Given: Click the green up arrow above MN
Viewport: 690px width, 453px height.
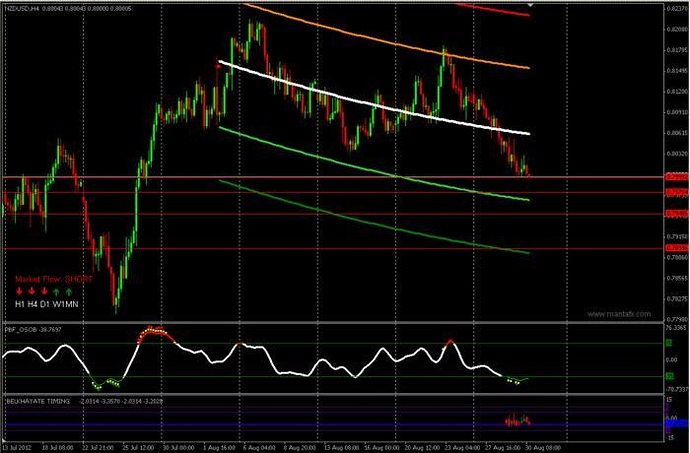Looking at the screenshot, I should (69, 291).
